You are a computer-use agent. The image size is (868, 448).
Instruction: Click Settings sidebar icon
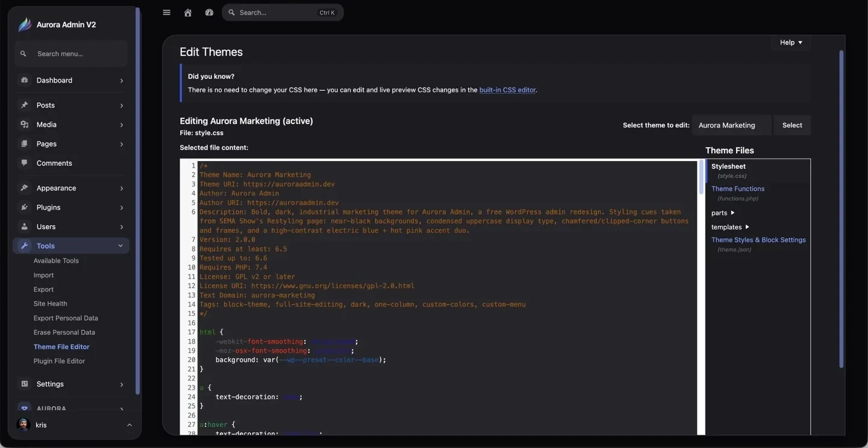[24, 383]
